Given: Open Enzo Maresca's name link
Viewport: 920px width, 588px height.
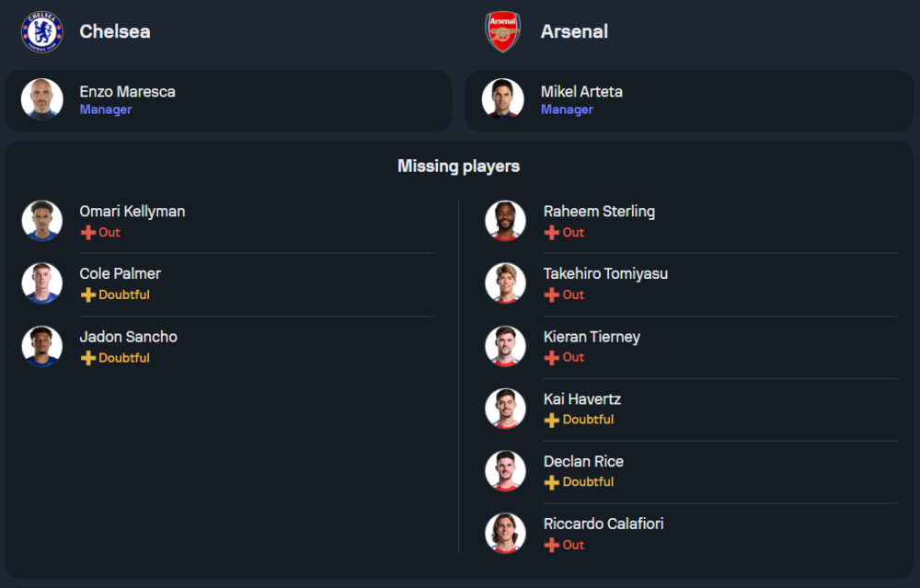Looking at the screenshot, I should (x=127, y=92).
